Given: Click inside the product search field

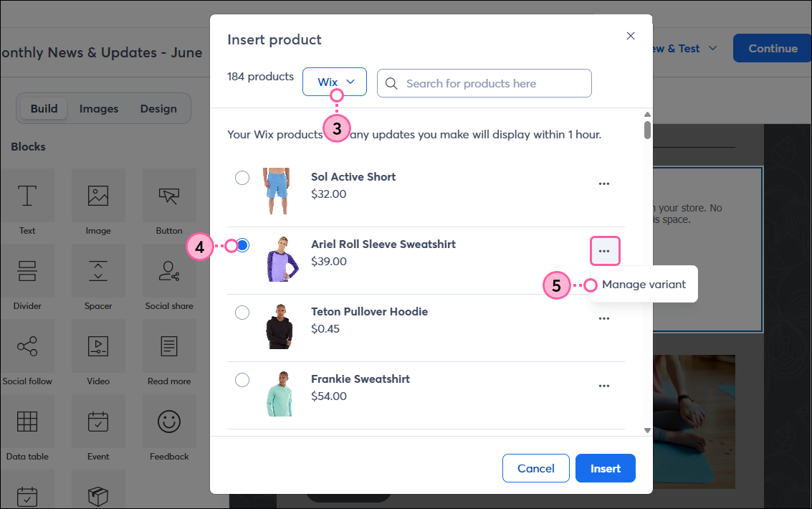Looking at the screenshot, I should click(484, 83).
